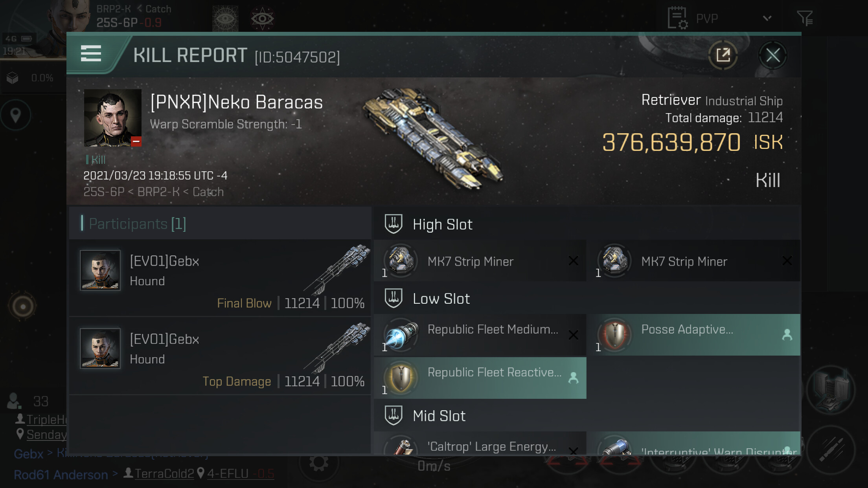Screen dimensions: 868x488
Task: Click the location pin icon on left sidebar
Action: coord(16,116)
